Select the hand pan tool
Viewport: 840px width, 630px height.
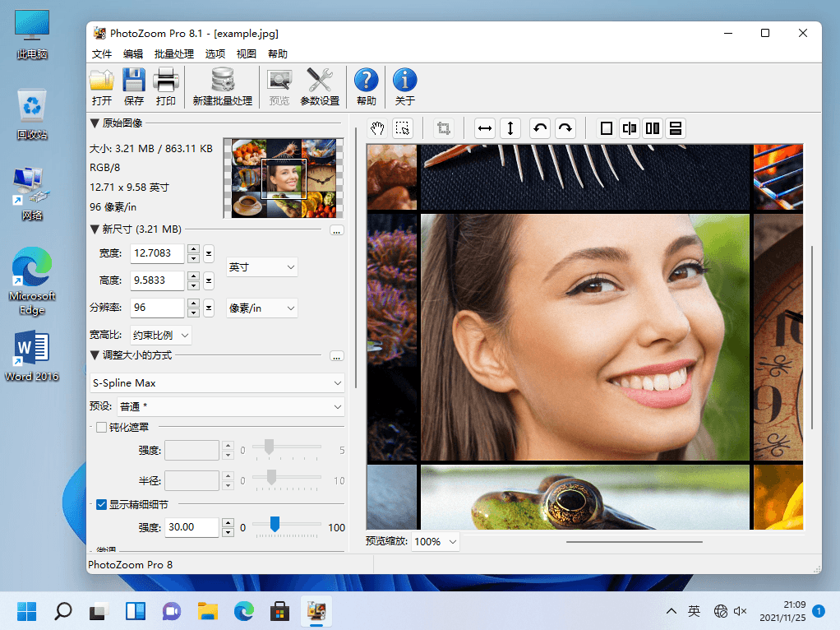pyautogui.click(x=377, y=128)
